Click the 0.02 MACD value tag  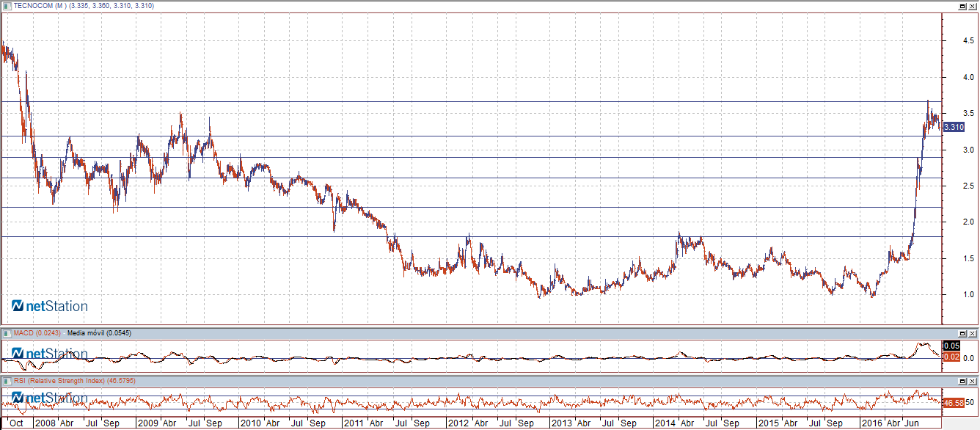point(951,357)
